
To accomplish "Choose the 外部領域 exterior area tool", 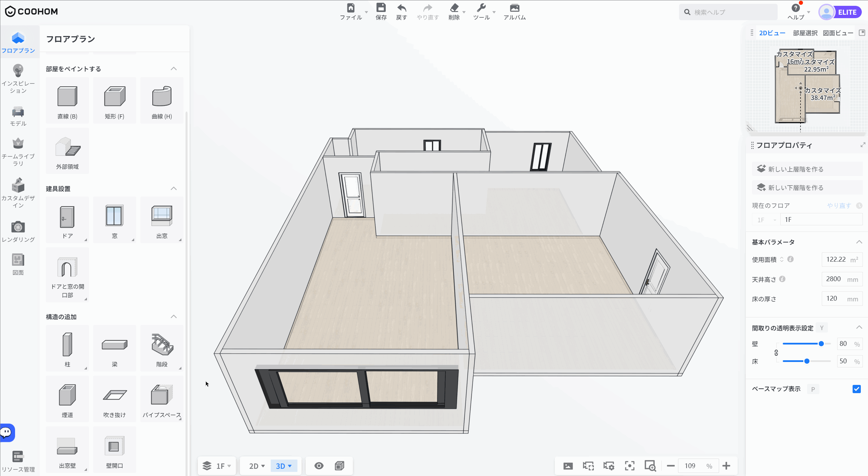I will coord(67,151).
